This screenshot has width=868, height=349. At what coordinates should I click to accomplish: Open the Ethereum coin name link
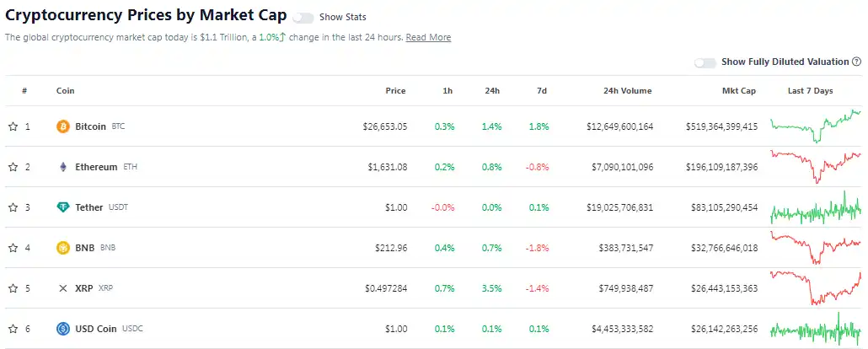click(96, 167)
